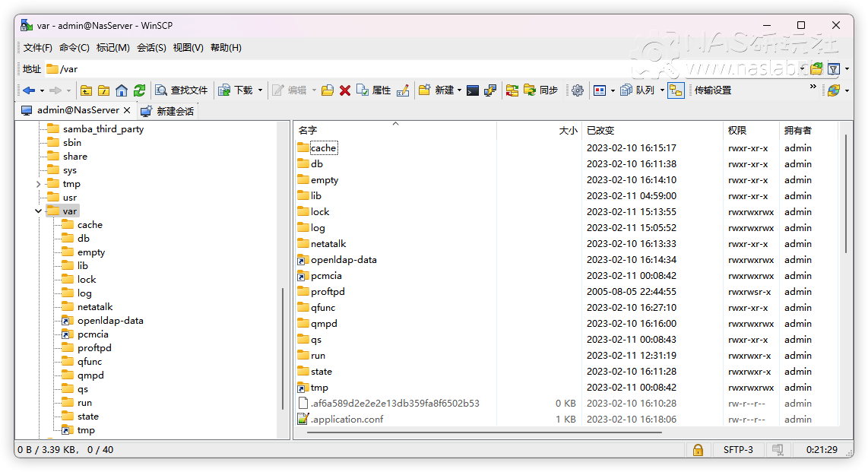Select samba_third_party in the tree
Screen dimensions: 868x472
pyautogui.click(x=103, y=129)
